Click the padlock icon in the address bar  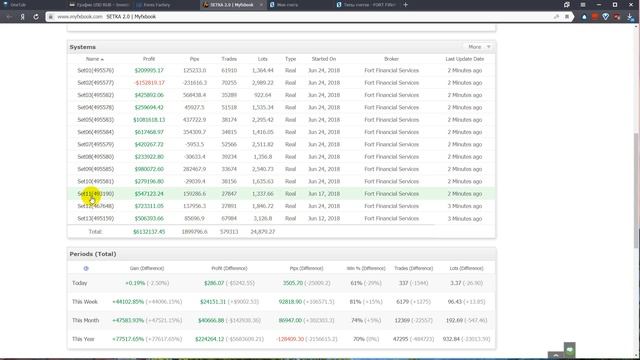point(51,17)
